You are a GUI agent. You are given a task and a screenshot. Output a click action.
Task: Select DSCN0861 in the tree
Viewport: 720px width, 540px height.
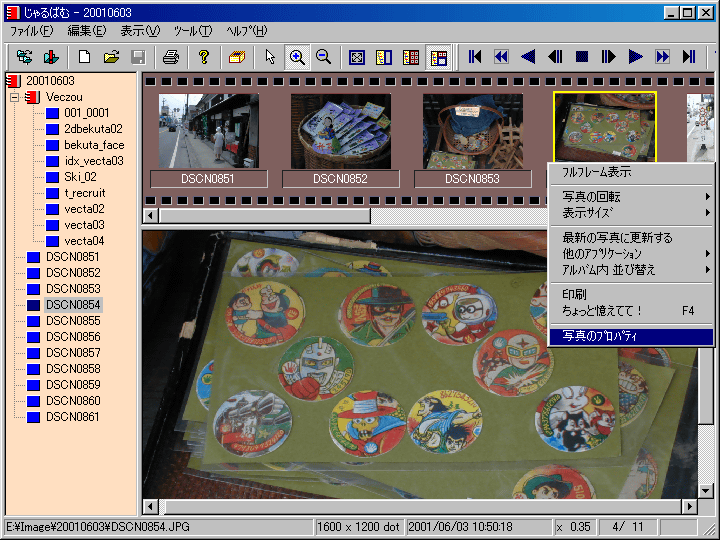pyautogui.click(x=73, y=417)
